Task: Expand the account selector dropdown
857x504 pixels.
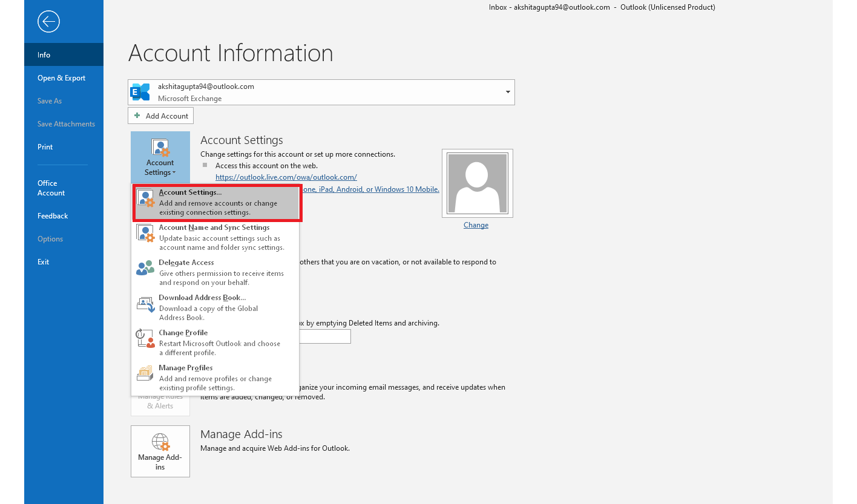Action: 507,92
